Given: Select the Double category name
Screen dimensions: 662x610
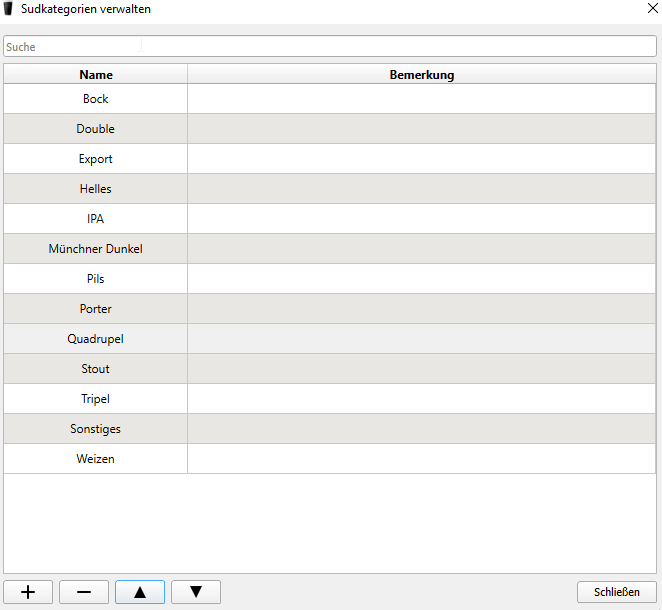Looking at the screenshot, I should pyautogui.click(x=96, y=129).
